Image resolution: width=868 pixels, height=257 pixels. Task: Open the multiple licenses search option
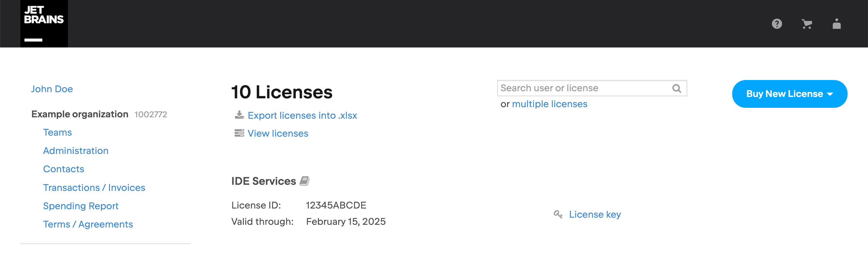[x=549, y=104]
